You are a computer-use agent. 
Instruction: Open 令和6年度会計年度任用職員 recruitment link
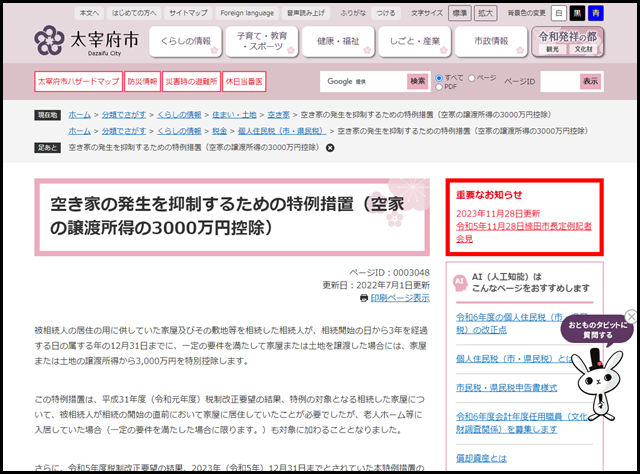click(x=522, y=423)
